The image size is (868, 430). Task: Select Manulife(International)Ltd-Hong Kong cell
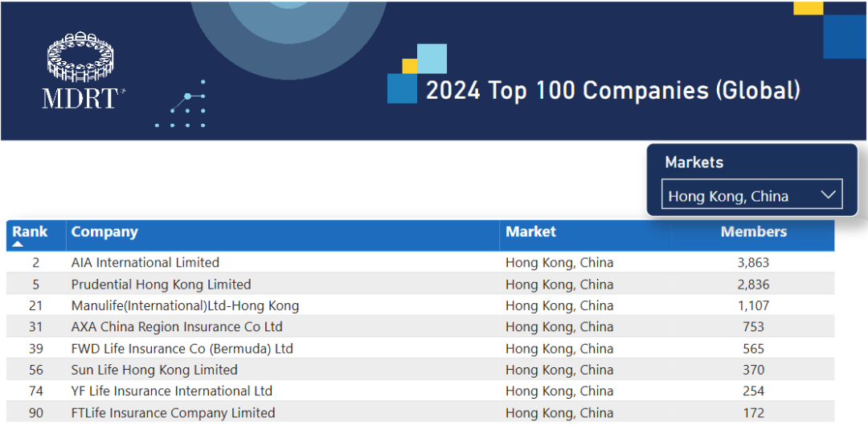point(185,305)
